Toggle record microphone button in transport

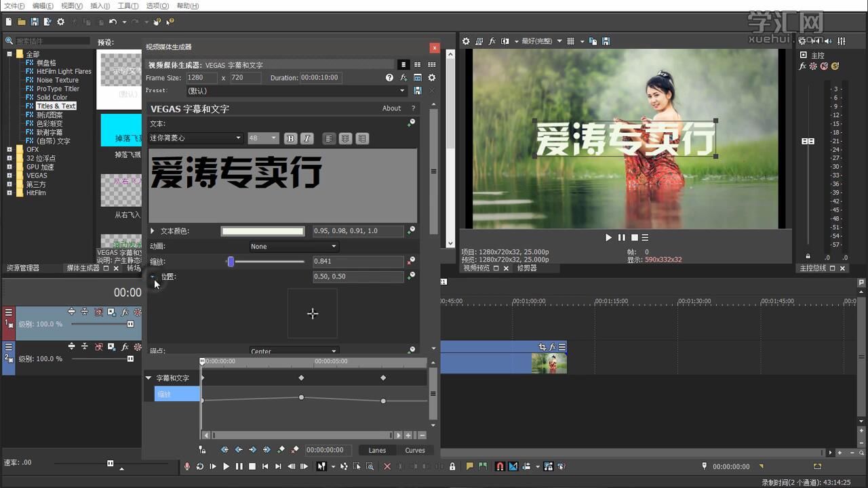[187, 466]
